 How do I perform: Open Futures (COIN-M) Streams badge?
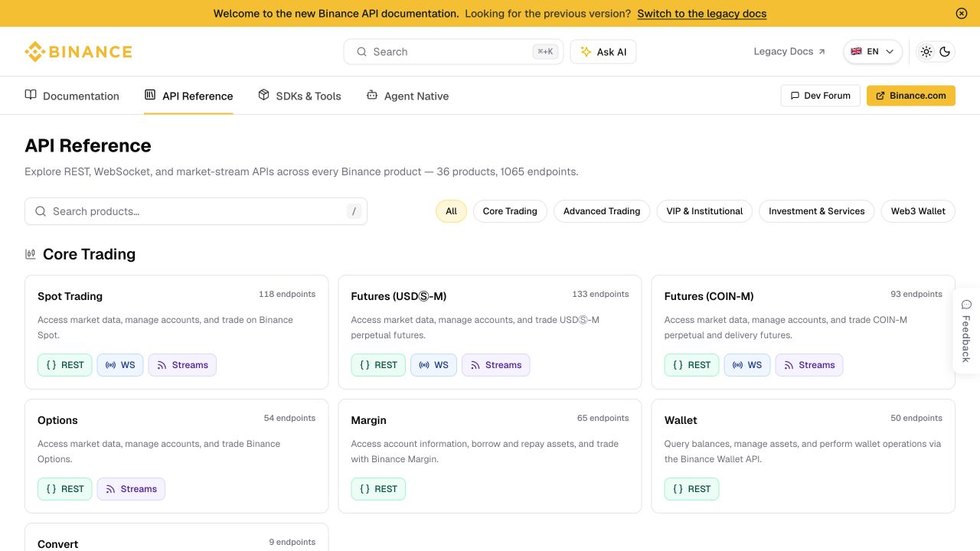pos(809,365)
